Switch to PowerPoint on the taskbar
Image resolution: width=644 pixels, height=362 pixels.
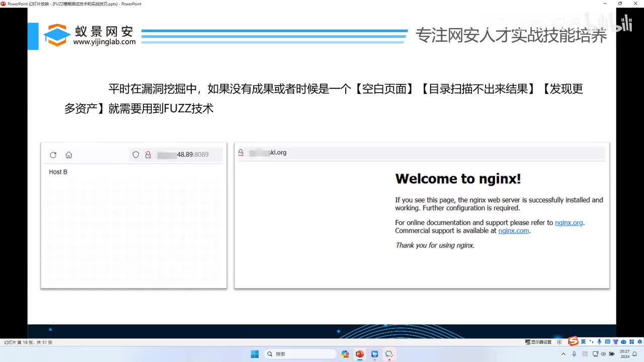(x=360, y=354)
